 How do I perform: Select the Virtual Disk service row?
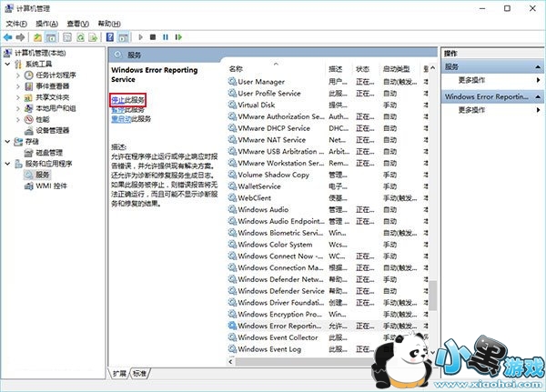point(328,106)
